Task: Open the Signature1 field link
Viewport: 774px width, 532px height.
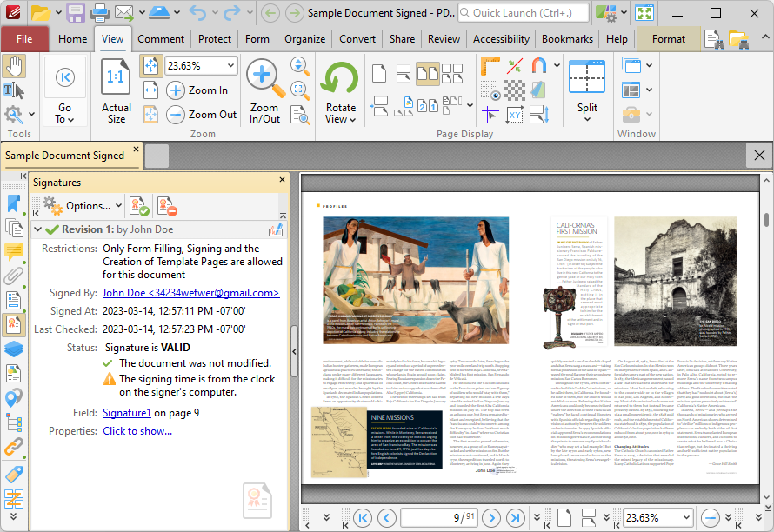Action: [x=127, y=413]
